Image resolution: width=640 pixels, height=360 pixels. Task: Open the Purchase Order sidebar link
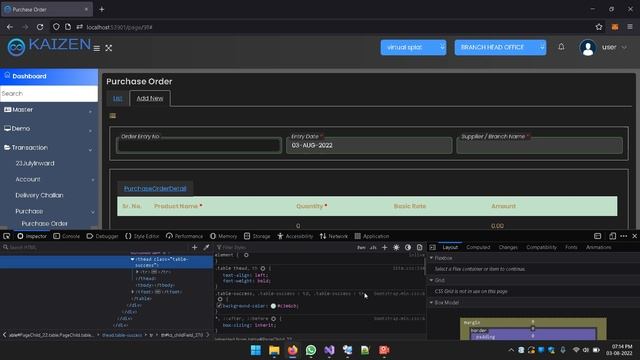pos(44,224)
